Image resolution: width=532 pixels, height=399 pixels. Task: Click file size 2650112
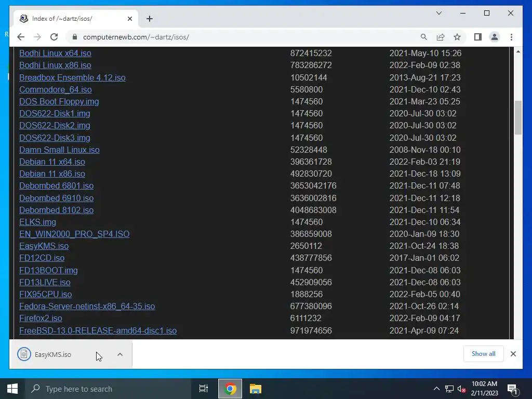tap(306, 246)
